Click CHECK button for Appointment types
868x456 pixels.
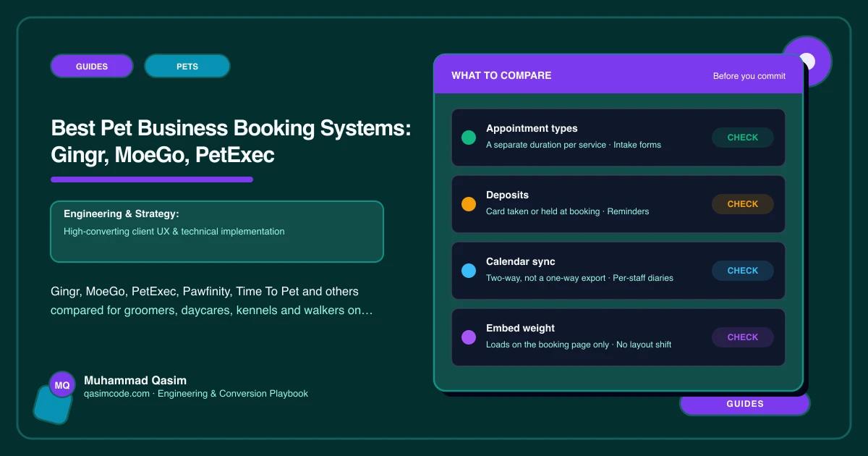point(743,138)
